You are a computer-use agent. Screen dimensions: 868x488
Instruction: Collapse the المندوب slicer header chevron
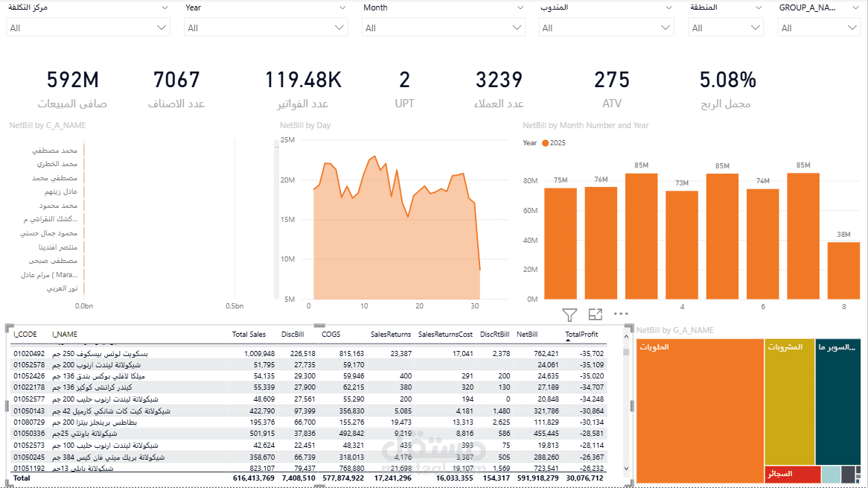(668, 7)
